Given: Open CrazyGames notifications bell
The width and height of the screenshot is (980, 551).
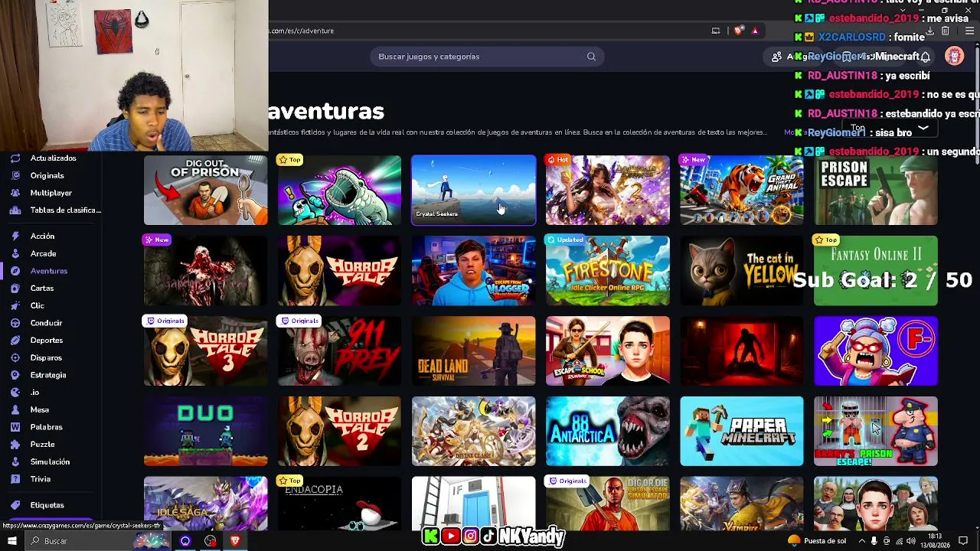Looking at the screenshot, I should coord(925,57).
